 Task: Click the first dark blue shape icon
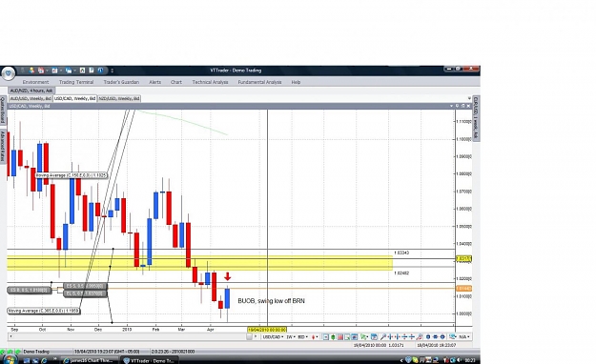pyautogui.click(x=428, y=337)
